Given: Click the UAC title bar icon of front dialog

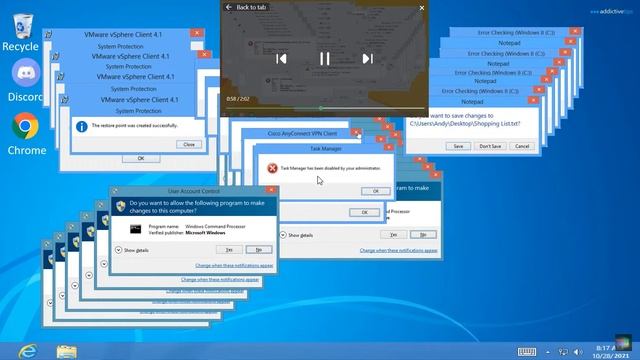Looking at the screenshot, I should point(115,191).
